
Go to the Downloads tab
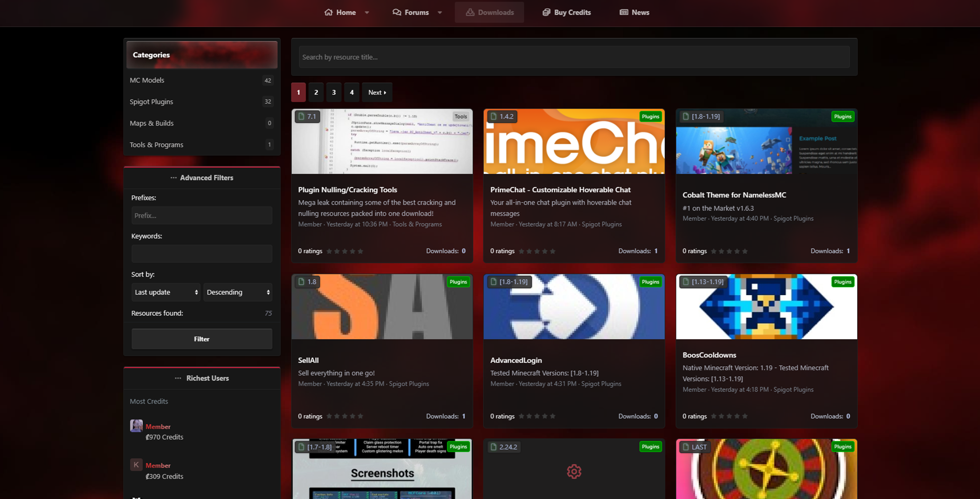point(489,12)
